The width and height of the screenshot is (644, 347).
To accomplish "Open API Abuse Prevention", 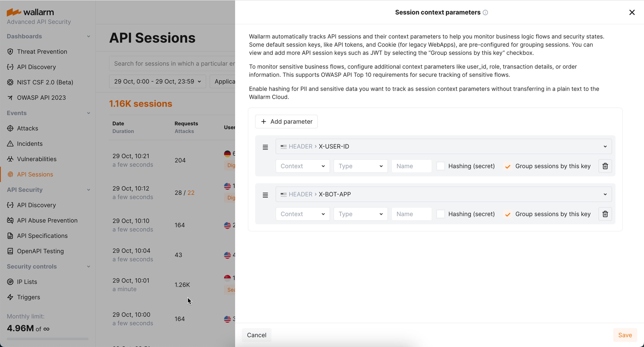I will coord(47,220).
